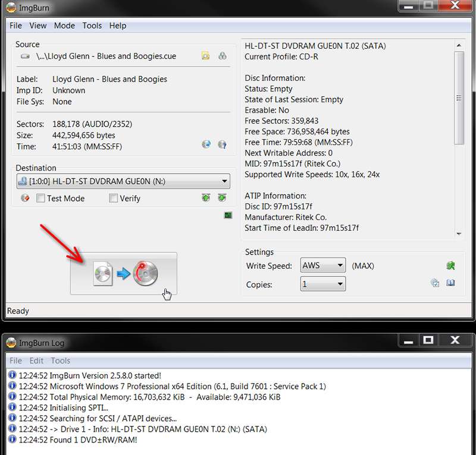The width and height of the screenshot is (476, 455).
Task: Click the 'Size: 442,594,656 bytes' value
Action: (84, 136)
